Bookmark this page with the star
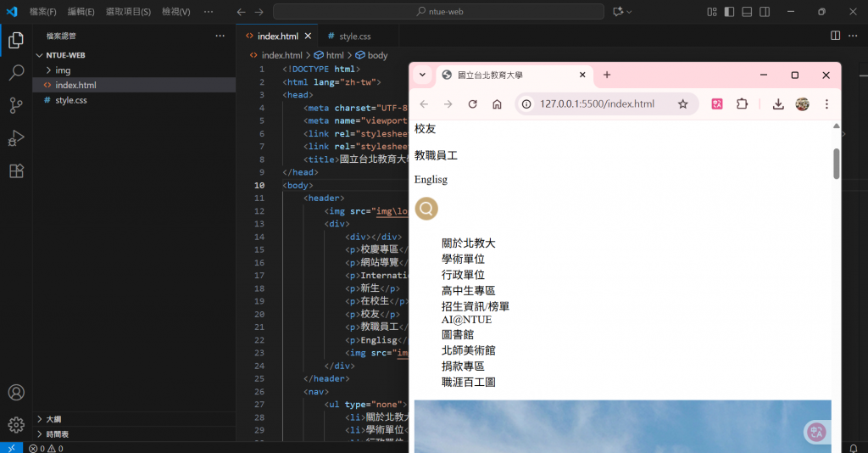The image size is (868, 453). 682,104
